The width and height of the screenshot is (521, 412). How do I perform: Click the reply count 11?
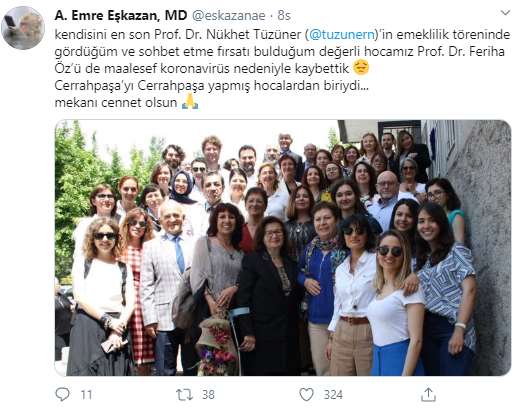86,395
